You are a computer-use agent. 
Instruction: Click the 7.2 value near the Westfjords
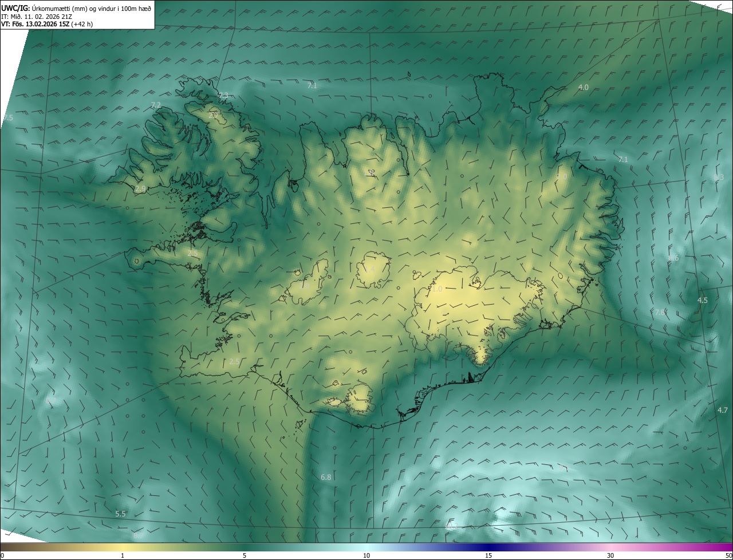click(x=155, y=105)
